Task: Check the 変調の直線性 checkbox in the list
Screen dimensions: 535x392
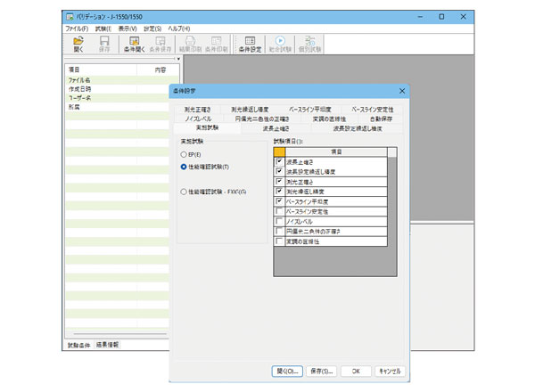Action: click(x=279, y=241)
